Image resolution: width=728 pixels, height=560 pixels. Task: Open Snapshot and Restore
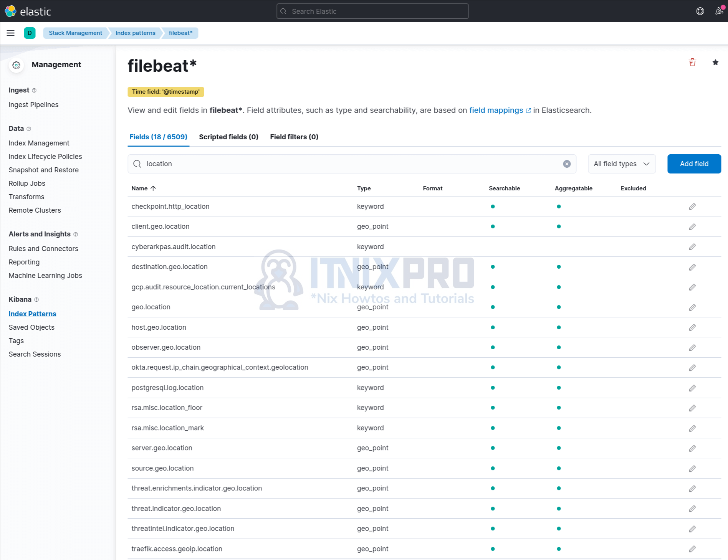click(x=43, y=170)
